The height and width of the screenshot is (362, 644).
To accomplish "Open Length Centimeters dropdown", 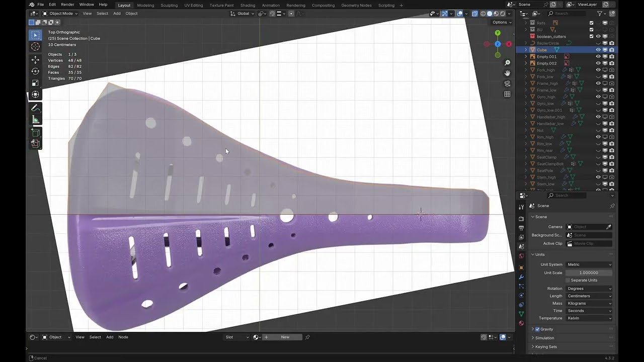I will pyautogui.click(x=589, y=296).
